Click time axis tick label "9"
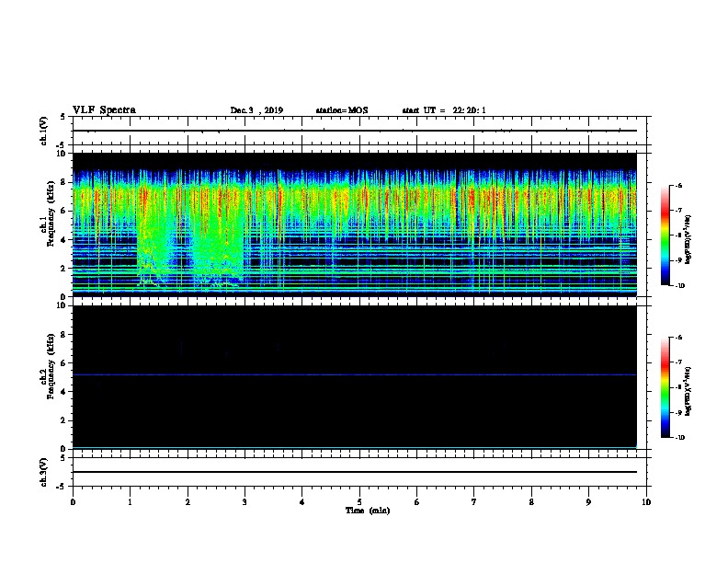 point(588,502)
